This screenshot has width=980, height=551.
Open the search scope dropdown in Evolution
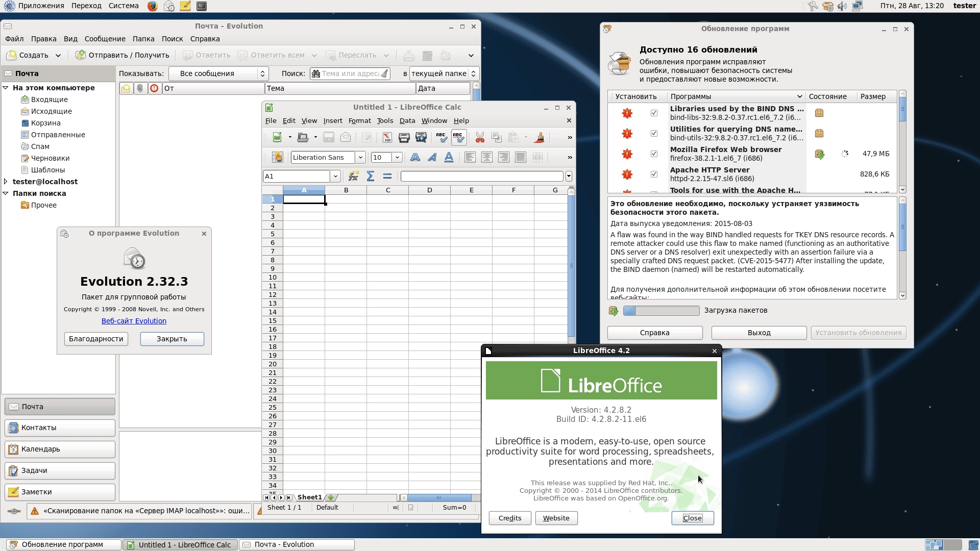tap(444, 73)
